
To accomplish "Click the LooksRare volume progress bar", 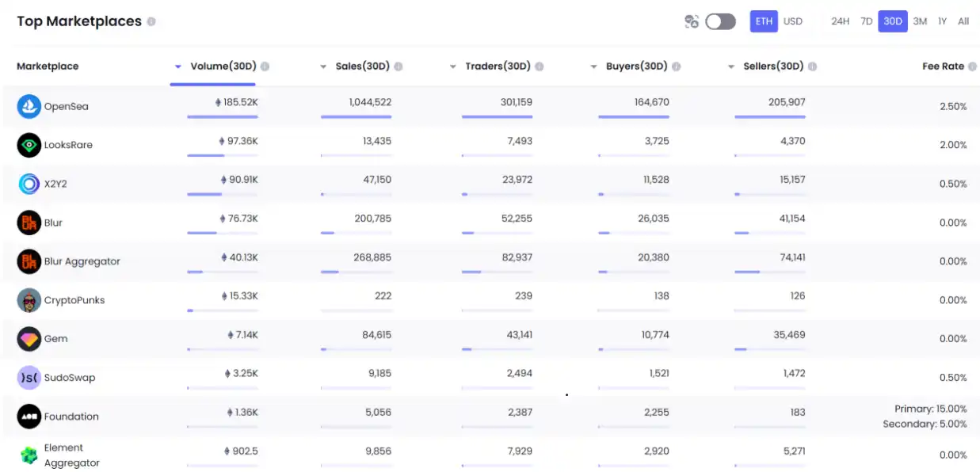I will tap(223, 156).
